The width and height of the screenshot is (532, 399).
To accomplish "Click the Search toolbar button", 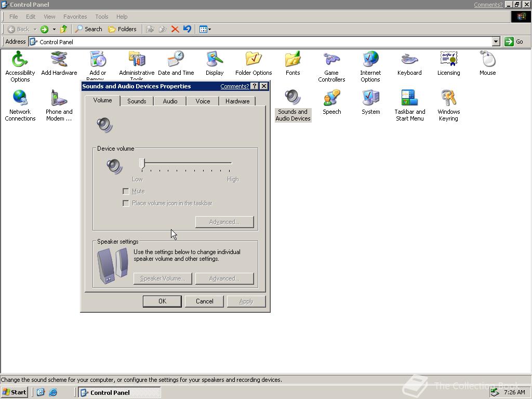I will tap(88, 29).
